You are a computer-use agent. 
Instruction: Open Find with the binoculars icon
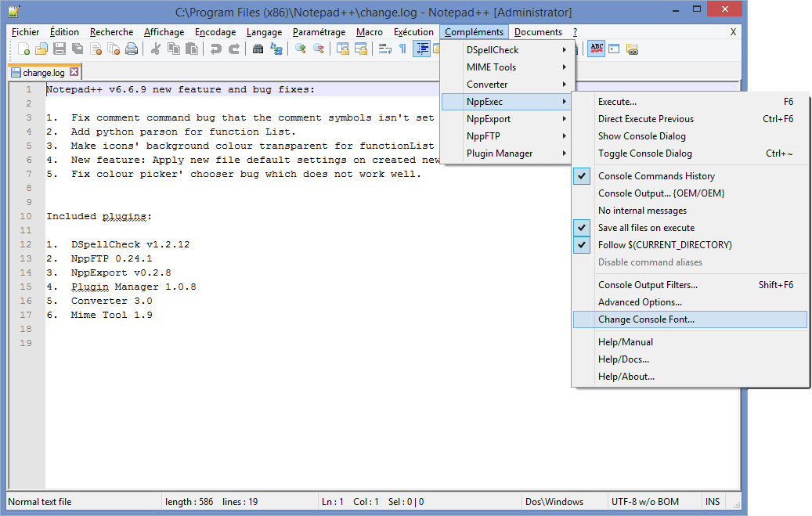pyautogui.click(x=258, y=49)
